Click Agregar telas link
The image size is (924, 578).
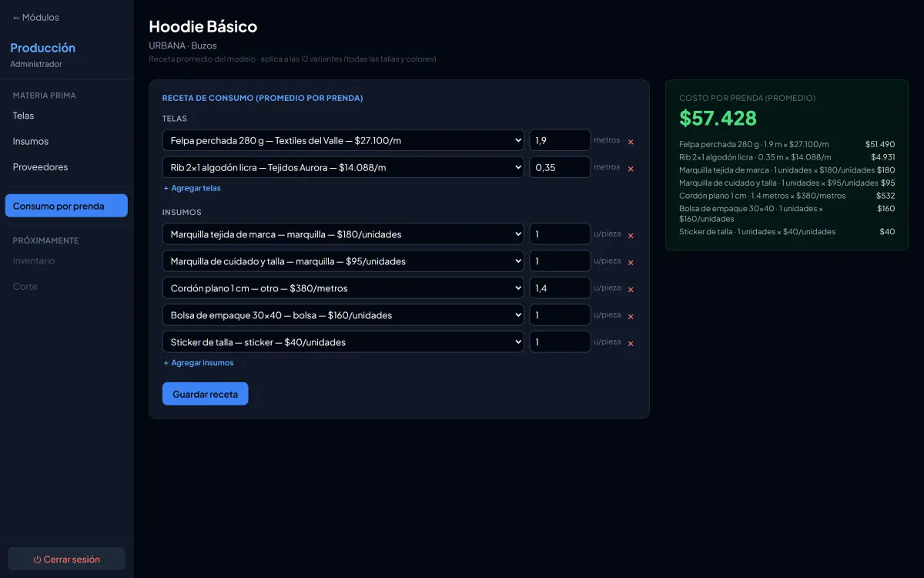click(x=192, y=188)
